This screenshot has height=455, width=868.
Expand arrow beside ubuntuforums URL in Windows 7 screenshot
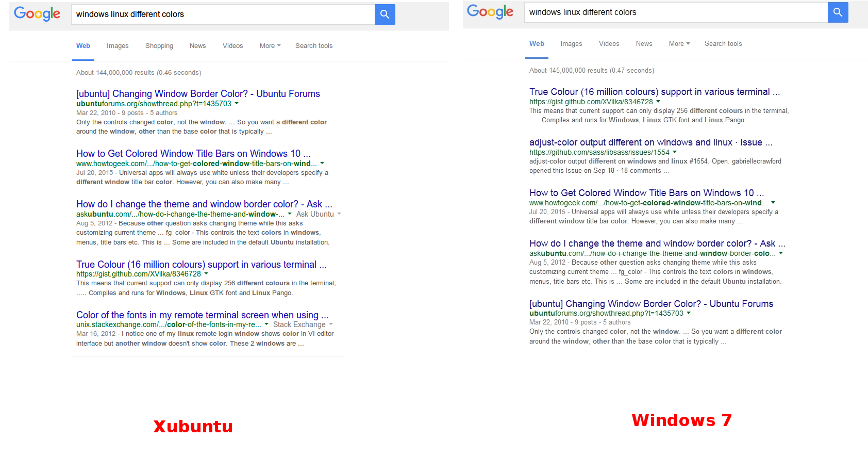click(x=689, y=313)
